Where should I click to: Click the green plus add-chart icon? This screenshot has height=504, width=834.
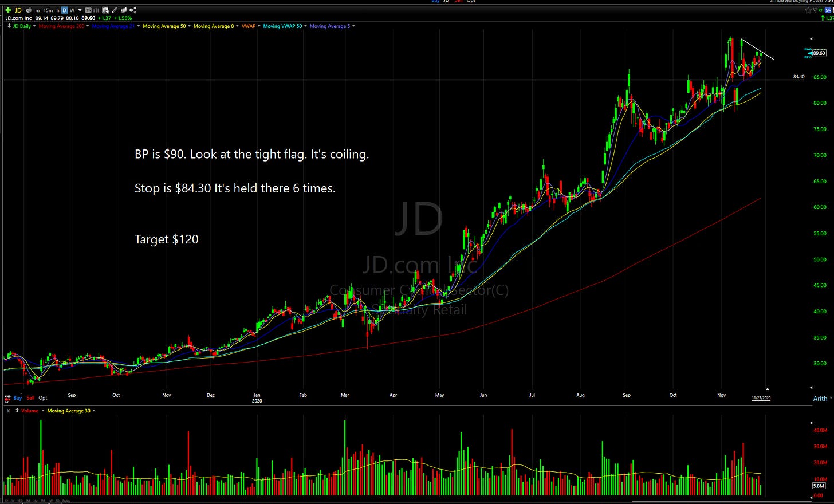coord(8,10)
